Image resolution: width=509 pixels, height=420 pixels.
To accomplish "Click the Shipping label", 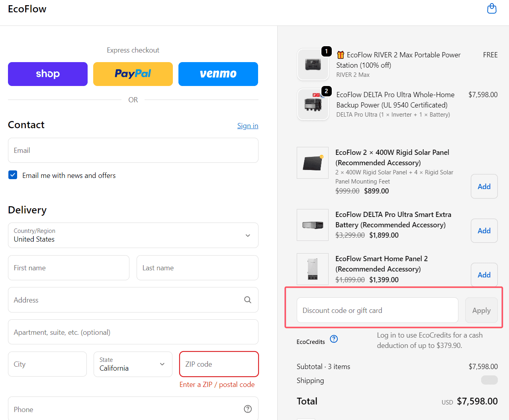I will pyautogui.click(x=310, y=381).
